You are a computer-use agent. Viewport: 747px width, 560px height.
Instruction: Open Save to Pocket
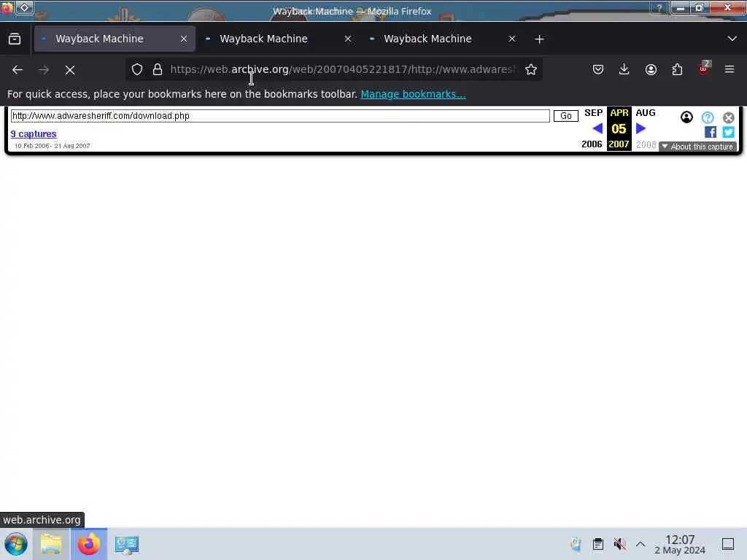pos(598,70)
